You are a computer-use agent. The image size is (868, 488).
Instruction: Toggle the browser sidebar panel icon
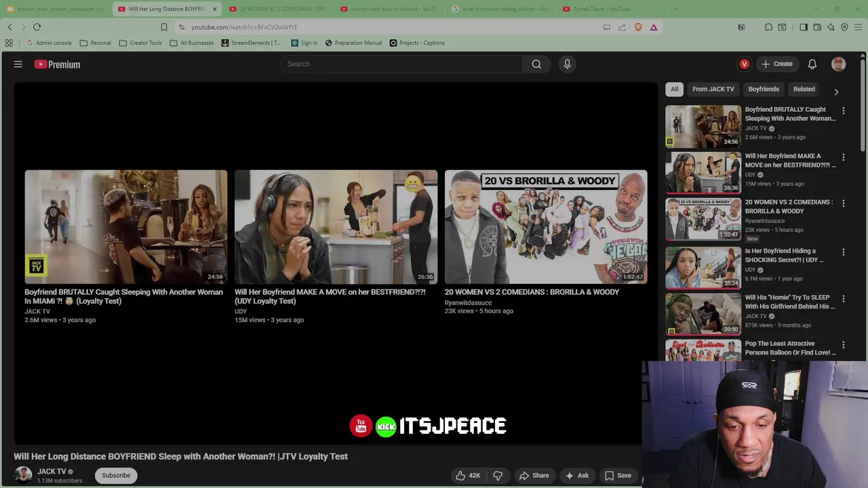(804, 27)
